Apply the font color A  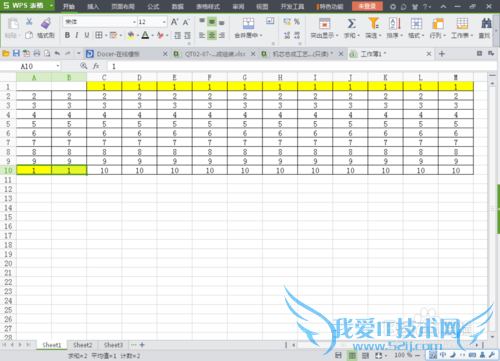click(145, 35)
